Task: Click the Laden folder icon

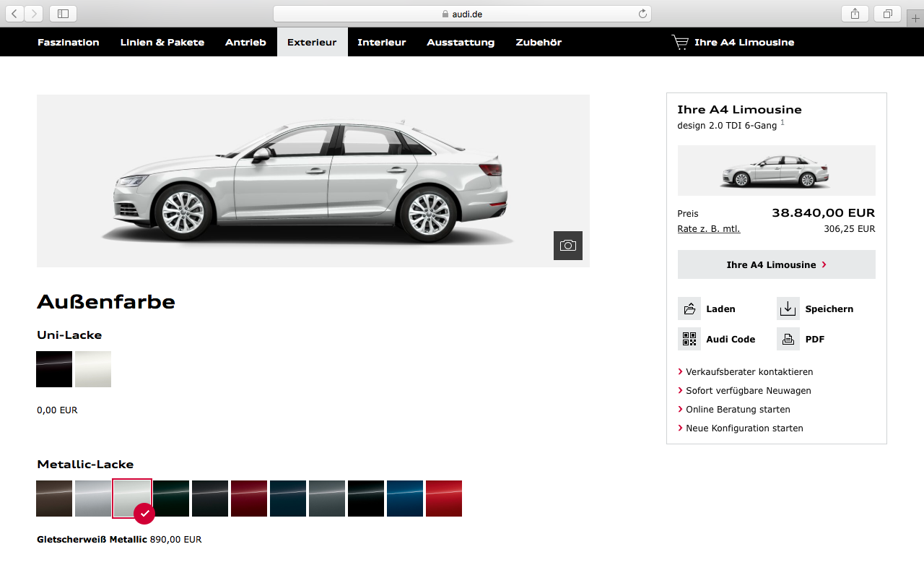Action: point(689,309)
